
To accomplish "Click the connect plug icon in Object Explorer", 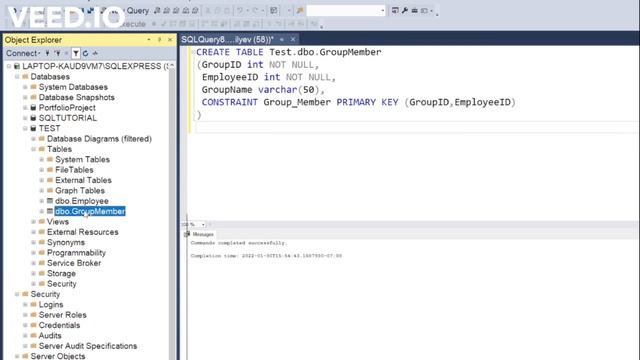I will point(48,53).
